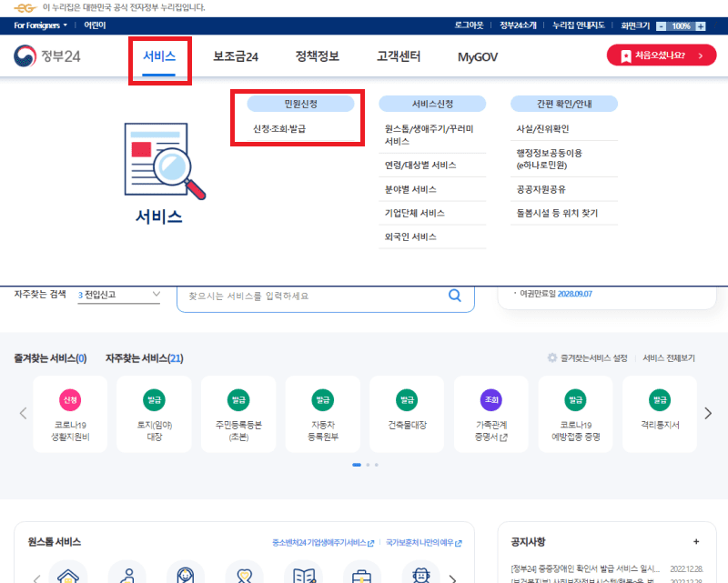This screenshot has width=728, height=583.
Task: Open 격리통지서 service card
Action: tap(660, 414)
